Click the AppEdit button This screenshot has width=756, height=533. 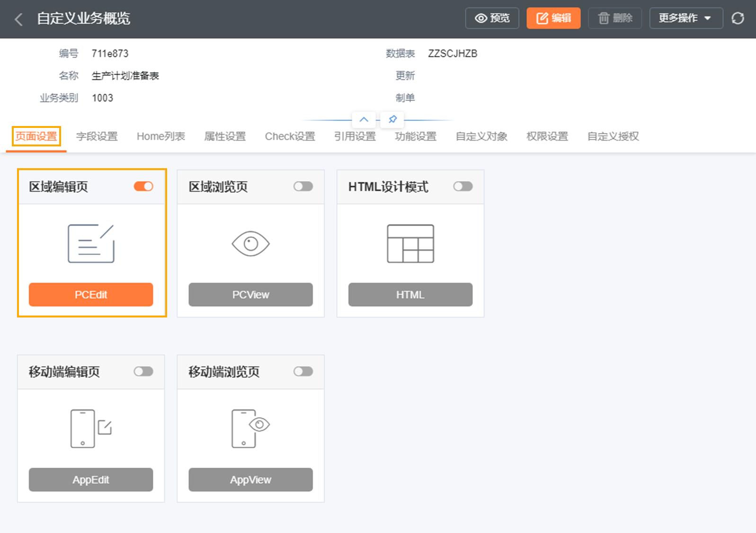click(91, 479)
